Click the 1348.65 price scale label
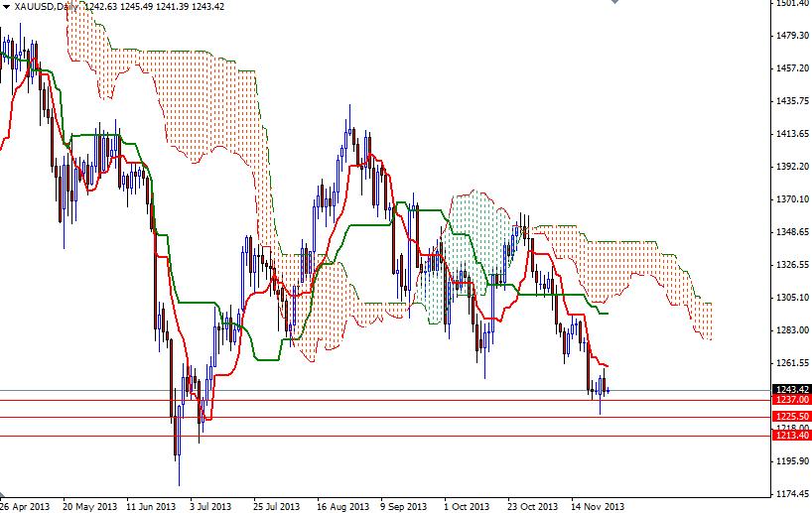 coord(792,231)
